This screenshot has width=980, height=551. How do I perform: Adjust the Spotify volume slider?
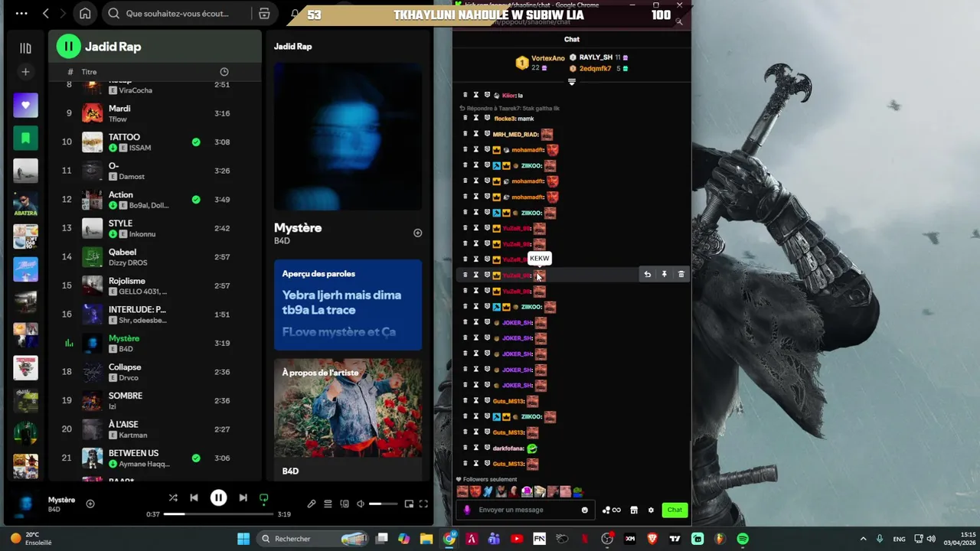[x=383, y=504]
